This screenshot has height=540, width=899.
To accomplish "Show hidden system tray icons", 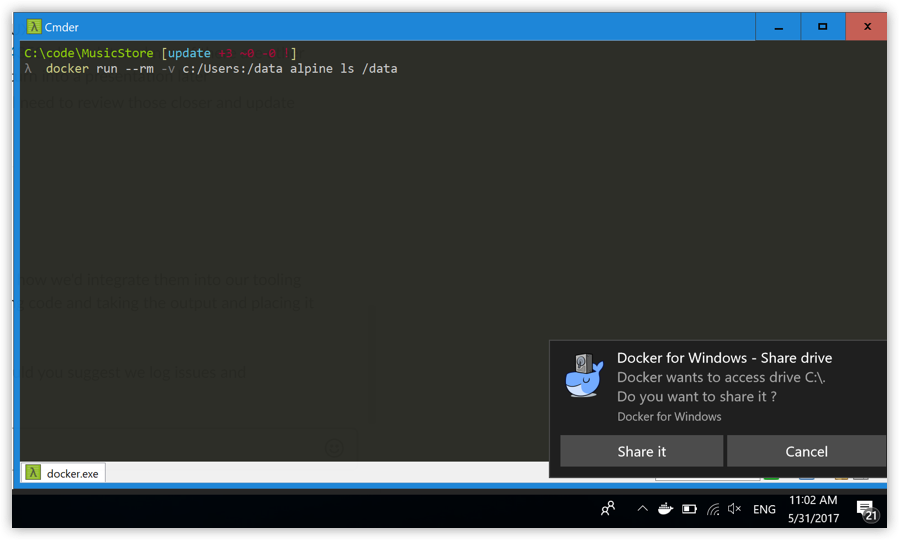I will [642, 509].
